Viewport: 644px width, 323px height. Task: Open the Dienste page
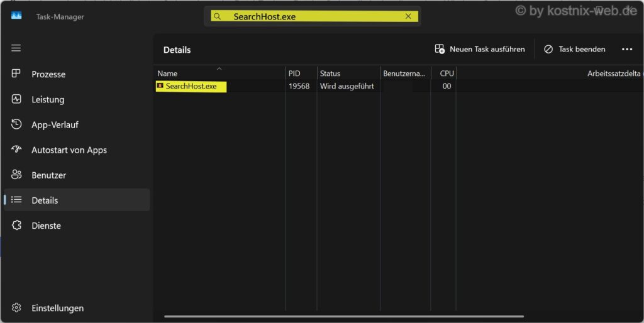coord(77,226)
